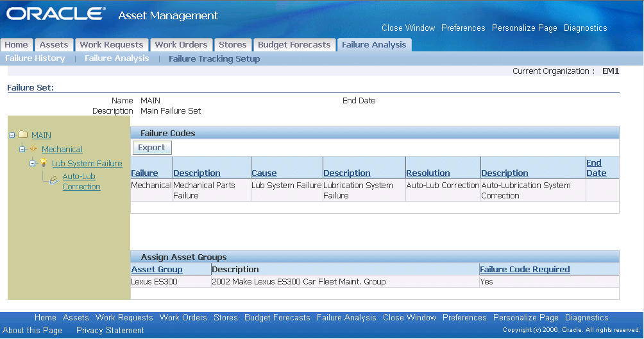Open the Privacy Statement link
Image resolution: width=644 pixels, height=339 pixels.
(110, 330)
